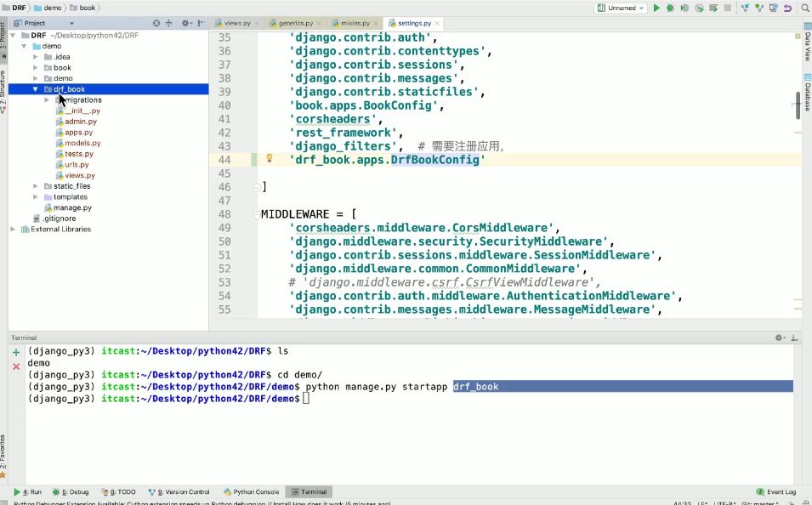Click the Search Everywhere magnifier icon
812x505 pixels.
[x=803, y=8]
